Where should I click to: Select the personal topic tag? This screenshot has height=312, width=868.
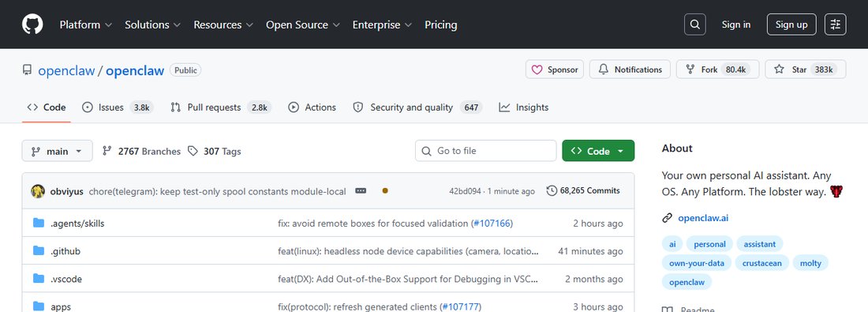[x=709, y=244]
